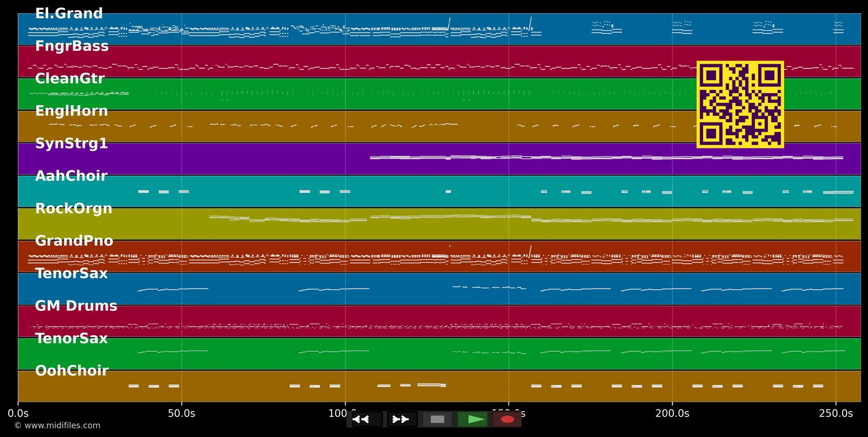Select the OohChoir track label
The height and width of the screenshot is (437, 868).
(72, 371)
